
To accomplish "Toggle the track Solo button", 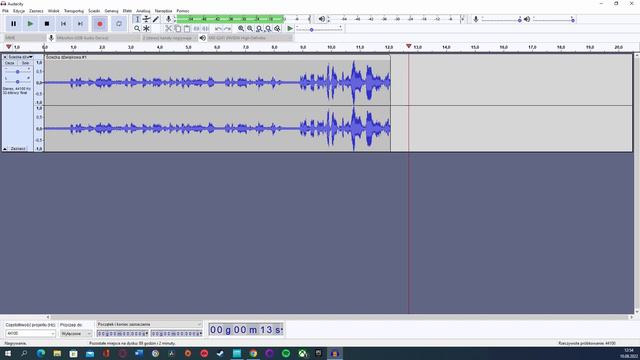I will [x=25, y=63].
